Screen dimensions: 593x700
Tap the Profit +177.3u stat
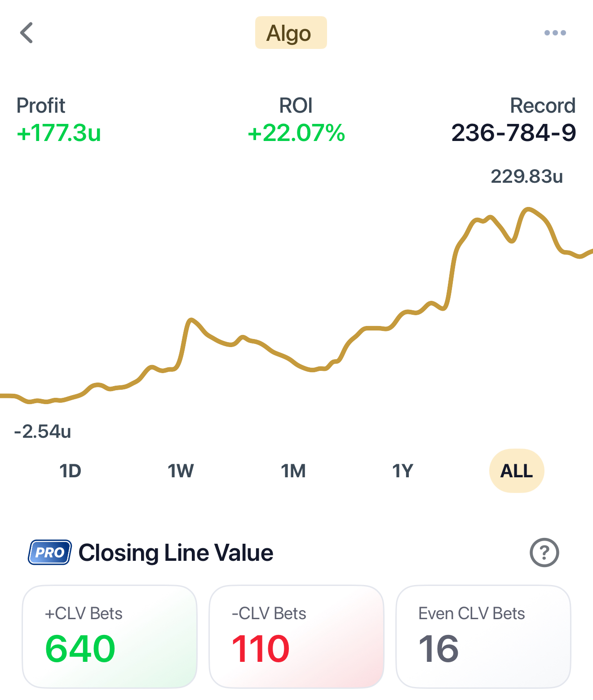pos(59,120)
